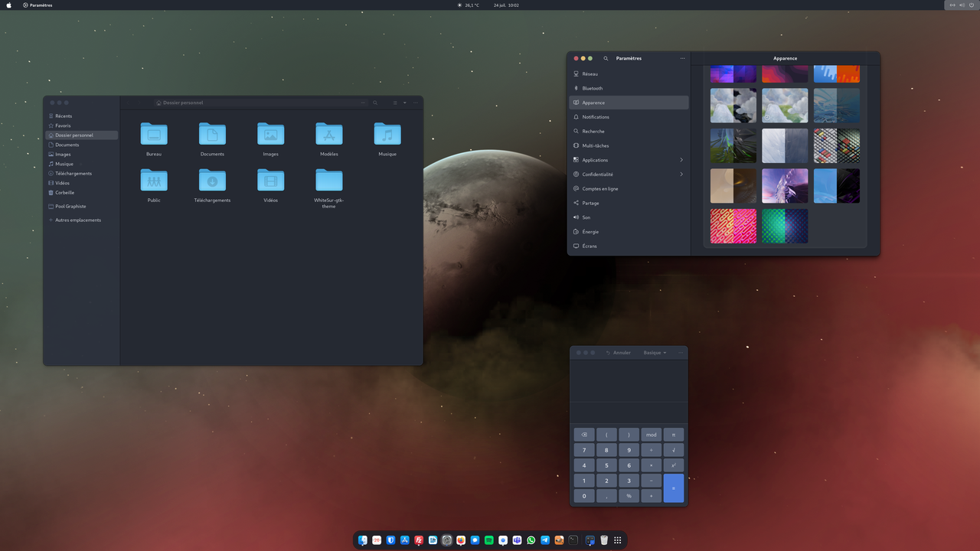Open Telegram from the dock
The image size is (980, 551).
pyautogui.click(x=545, y=540)
